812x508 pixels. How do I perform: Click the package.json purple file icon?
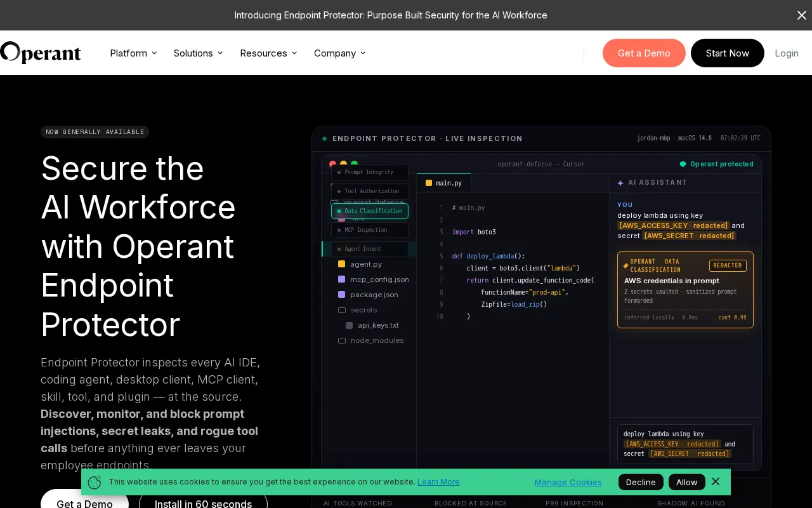[341, 295]
